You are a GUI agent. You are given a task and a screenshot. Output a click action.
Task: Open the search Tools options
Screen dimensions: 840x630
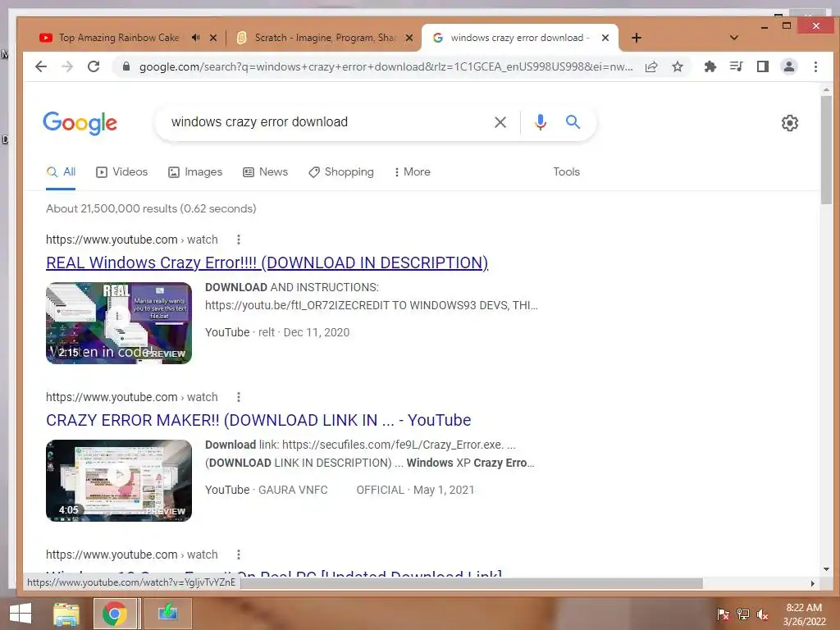(566, 172)
